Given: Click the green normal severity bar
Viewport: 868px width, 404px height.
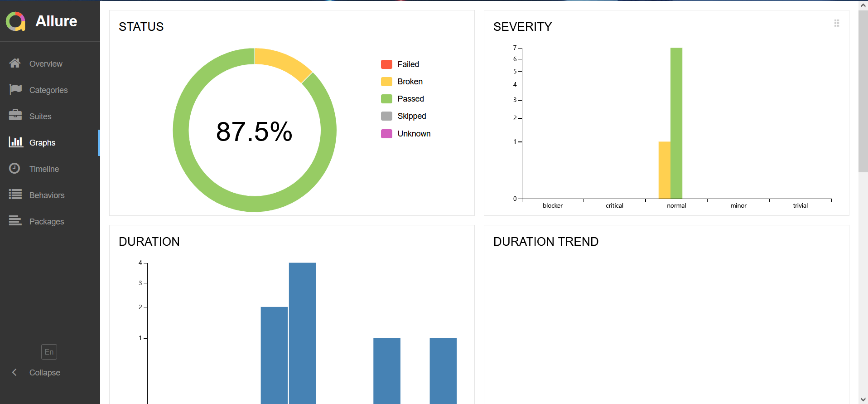Looking at the screenshot, I should pyautogui.click(x=676, y=122).
